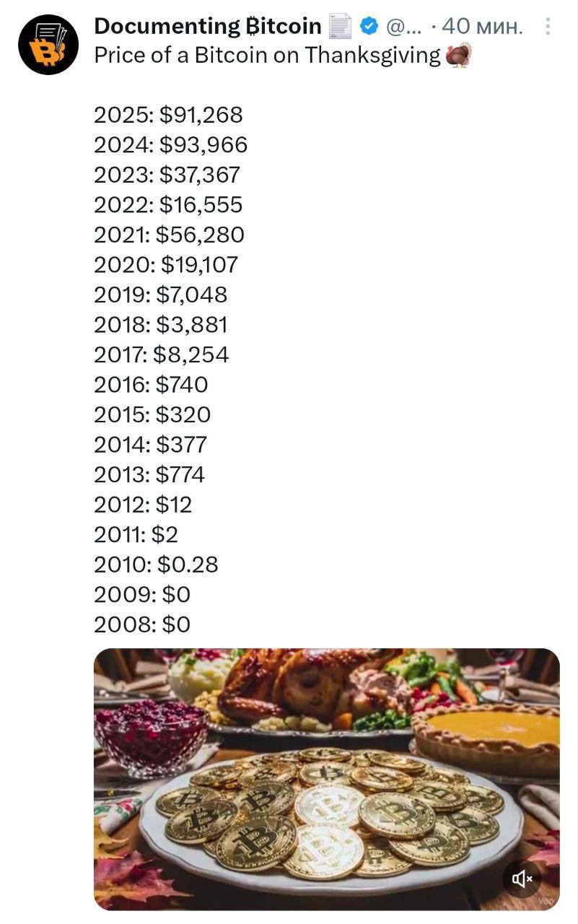Click the 2013: $774 price line
Image resolution: width=578 pixels, height=924 pixels.
pos(149,474)
